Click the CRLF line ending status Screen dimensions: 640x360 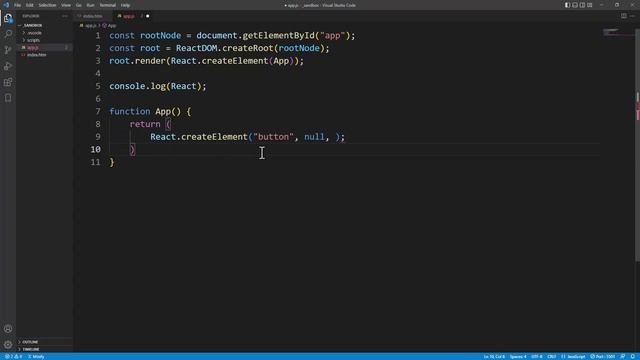(552, 357)
